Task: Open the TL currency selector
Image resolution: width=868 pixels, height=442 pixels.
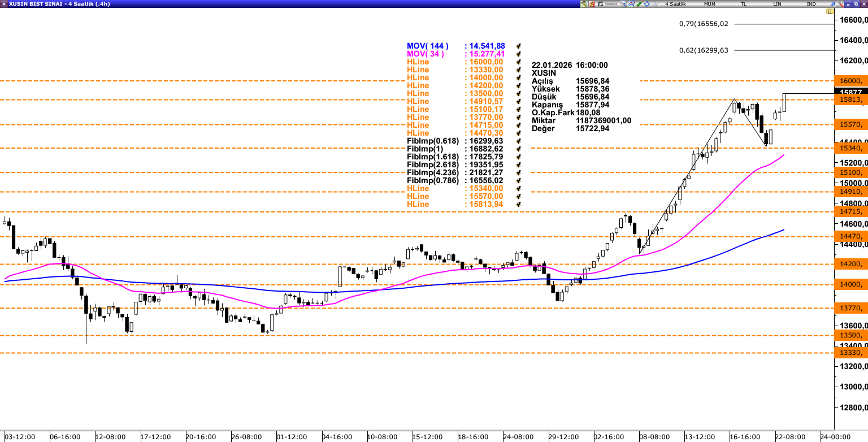Action: (744, 4)
